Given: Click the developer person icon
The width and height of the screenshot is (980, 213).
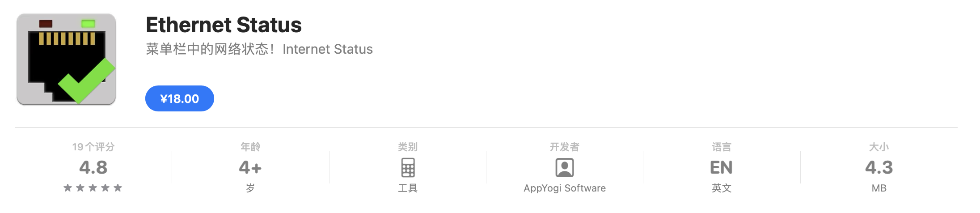Looking at the screenshot, I should [x=565, y=168].
